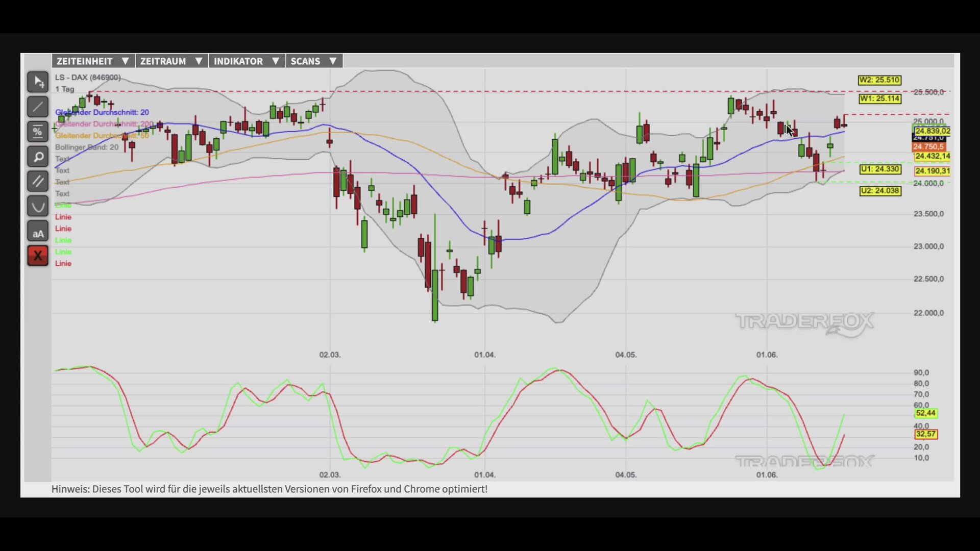Click 'Bollinger Band: 20' legend entry
The width and height of the screenshot is (980, 551).
pos(87,147)
